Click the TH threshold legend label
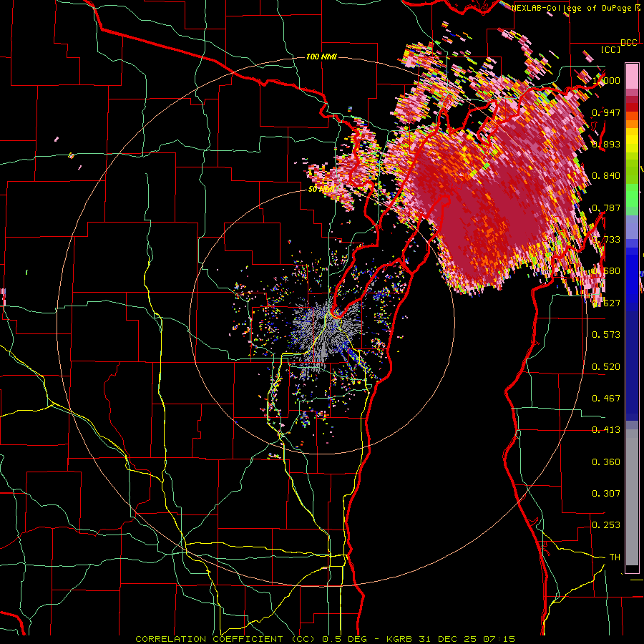Screen dimensions: 644x644 point(615,557)
